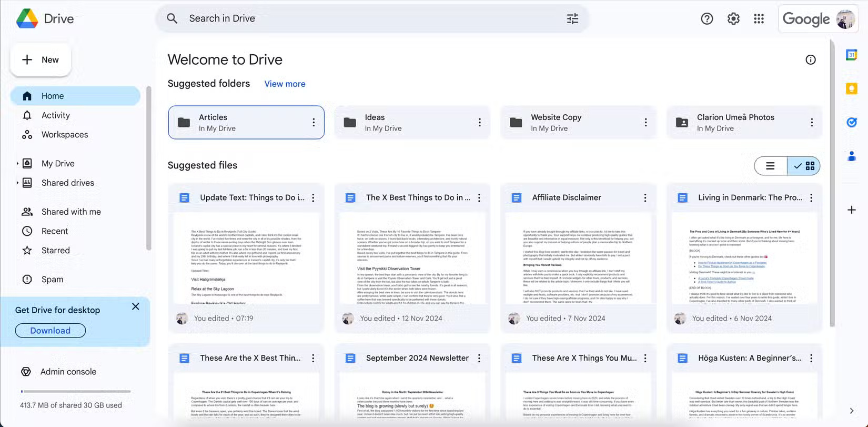Click the Google Drive logo

27,18
